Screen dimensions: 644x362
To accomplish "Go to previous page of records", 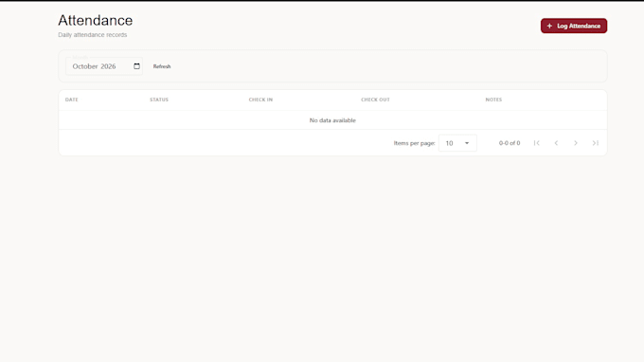I will (556, 143).
